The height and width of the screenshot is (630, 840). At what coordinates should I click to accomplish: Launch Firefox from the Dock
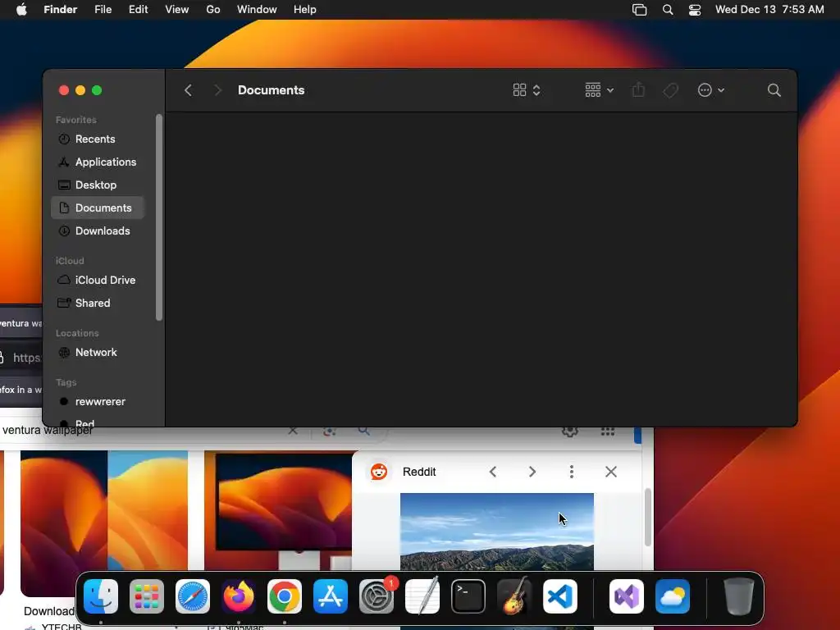click(x=239, y=596)
